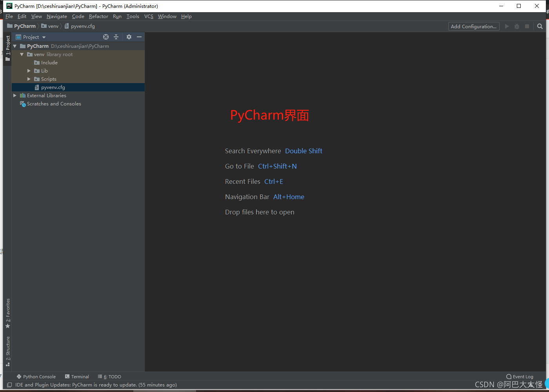
Task: Select venv library root row
Action: (x=78, y=54)
